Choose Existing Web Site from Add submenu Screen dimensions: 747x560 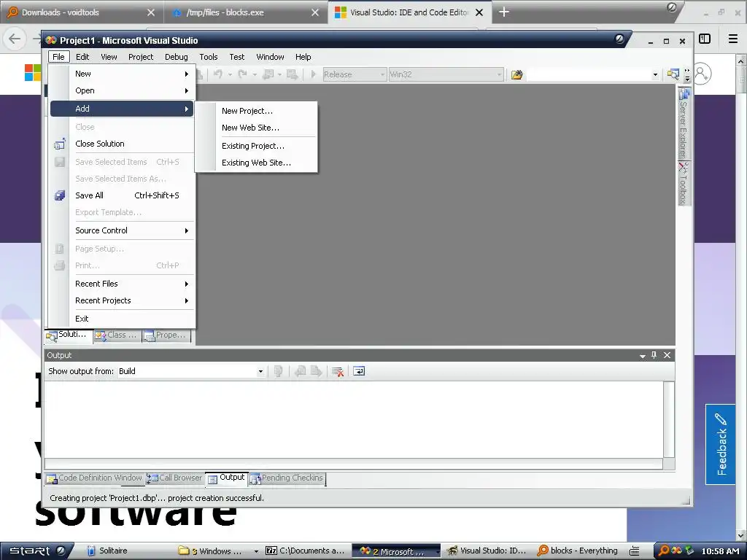click(x=256, y=163)
